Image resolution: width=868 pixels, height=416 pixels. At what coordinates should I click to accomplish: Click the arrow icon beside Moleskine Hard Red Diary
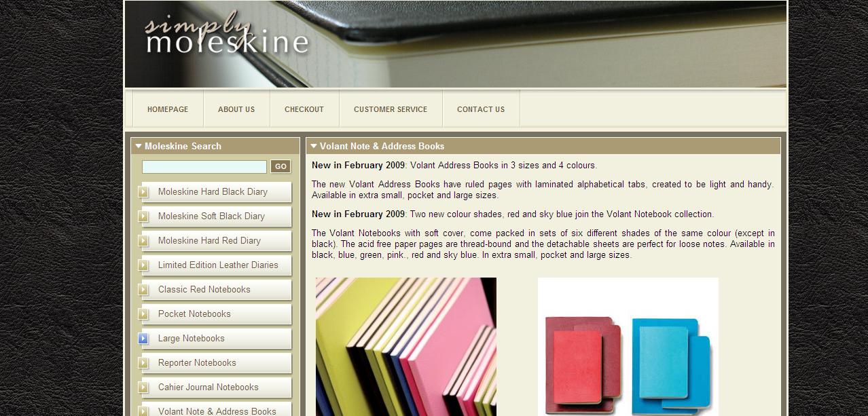[x=143, y=241]
